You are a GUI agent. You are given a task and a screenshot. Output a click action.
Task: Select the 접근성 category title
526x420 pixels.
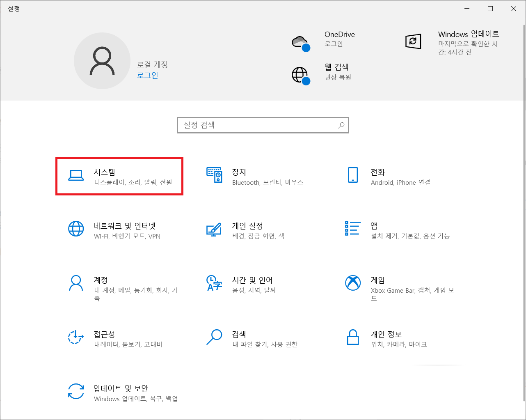[105, 334]
